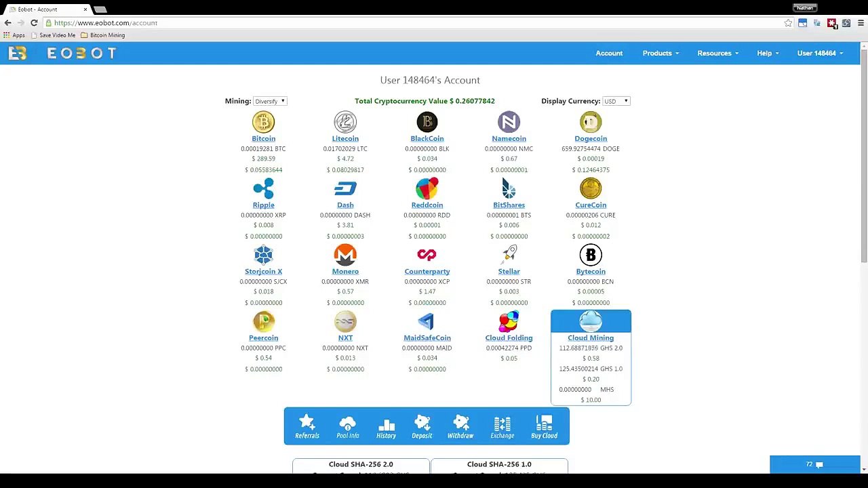Image resolution: width=868 pixels, height=488 pixels.
Task: Click the Ripple text link
Action: pos(263,205)
